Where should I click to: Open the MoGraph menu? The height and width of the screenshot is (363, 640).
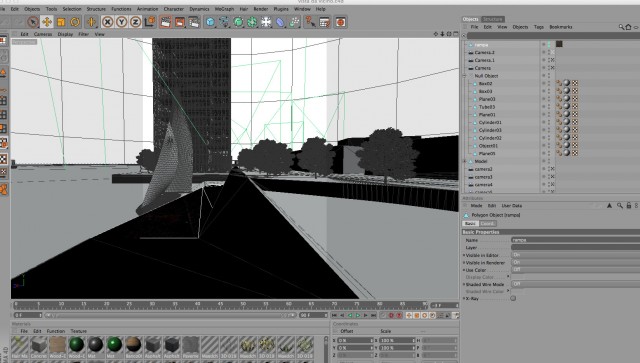click(x=224, y=9)
